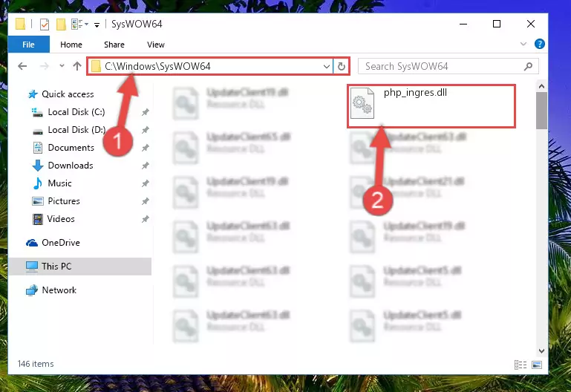This screenshot has height=392, width=571.
Task: Select OneDrive in the navigation pane
Action: [x=60, y=243]
